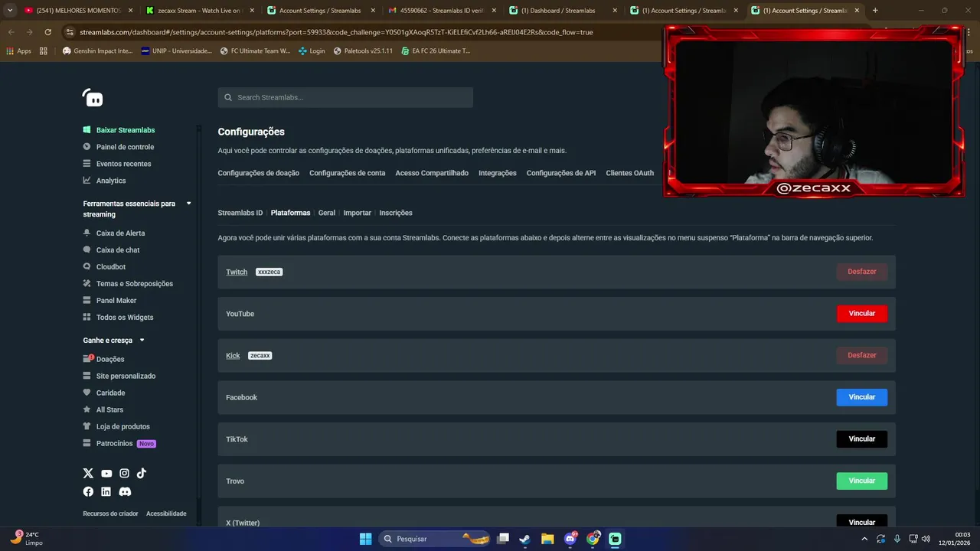The width and height of the screenshot is (980, 551).
Task: Open the Windows Start menu
Action: [x=365, y=539]
